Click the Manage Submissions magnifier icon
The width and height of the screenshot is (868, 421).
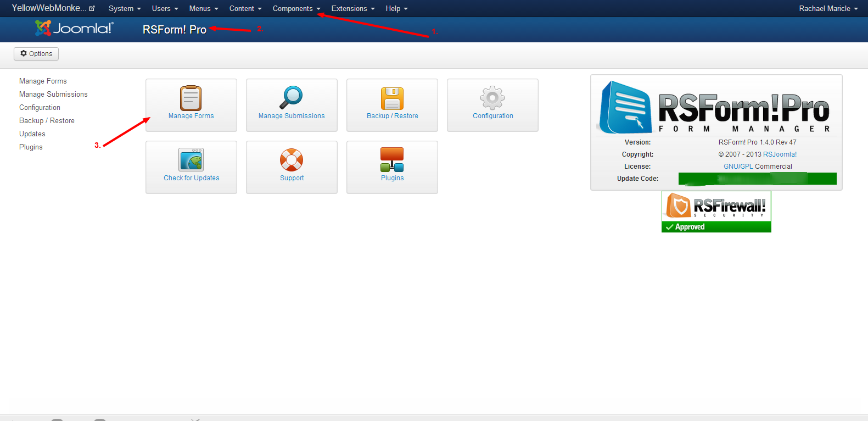[291, 98]
